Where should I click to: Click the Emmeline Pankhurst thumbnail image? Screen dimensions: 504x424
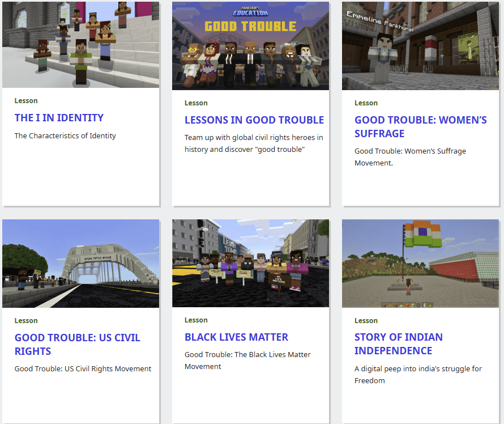pyautogui.click(x=420, y=46)
